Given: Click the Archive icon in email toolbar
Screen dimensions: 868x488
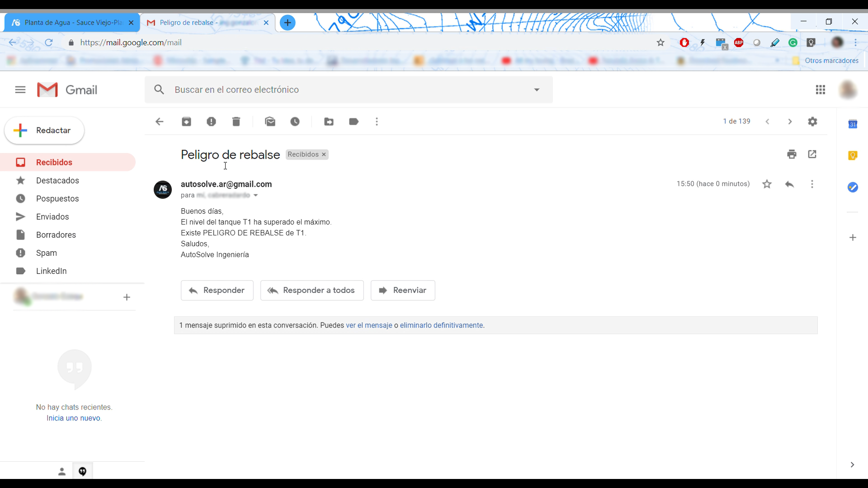Looking at the screenshot, I should (x=186, y=122).
